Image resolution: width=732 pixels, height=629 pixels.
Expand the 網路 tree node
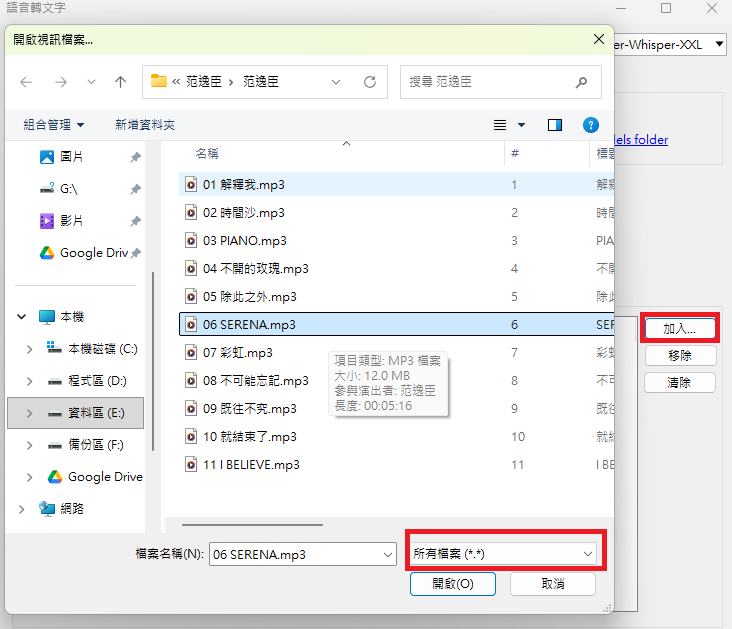[x=21, y=509]
